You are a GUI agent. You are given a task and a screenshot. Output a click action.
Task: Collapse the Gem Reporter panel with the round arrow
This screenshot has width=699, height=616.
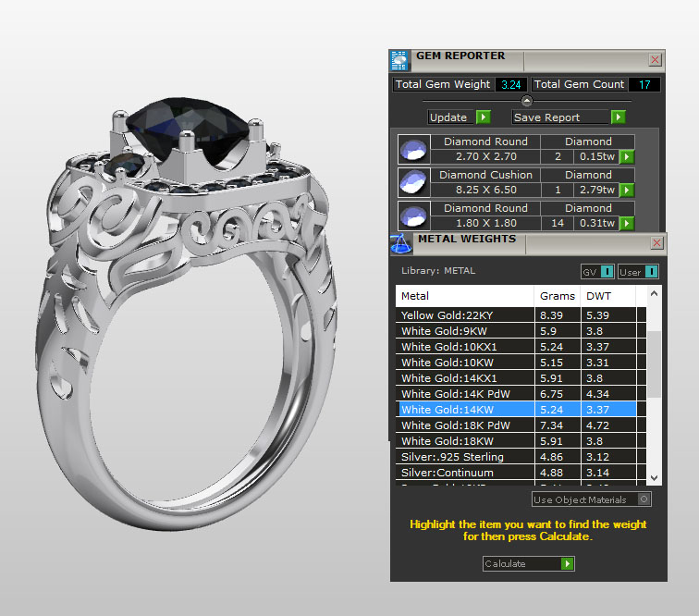[x=527, y=101]
